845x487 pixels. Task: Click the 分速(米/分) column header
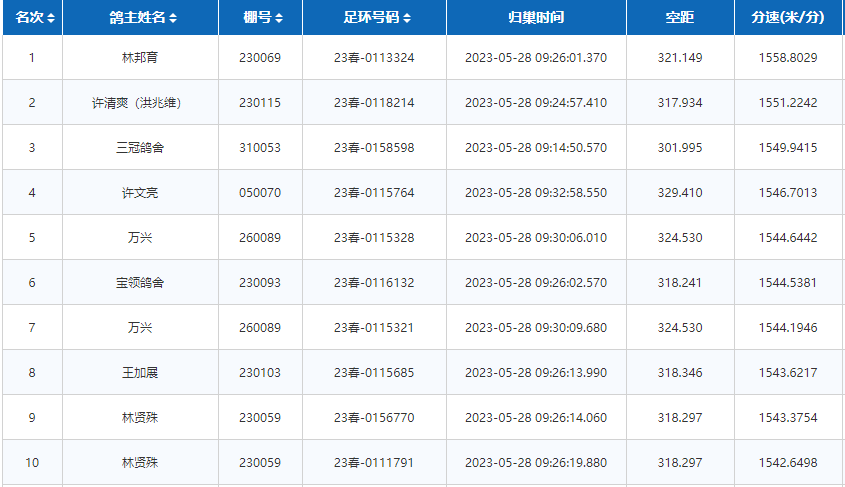[x=788, y=18]
